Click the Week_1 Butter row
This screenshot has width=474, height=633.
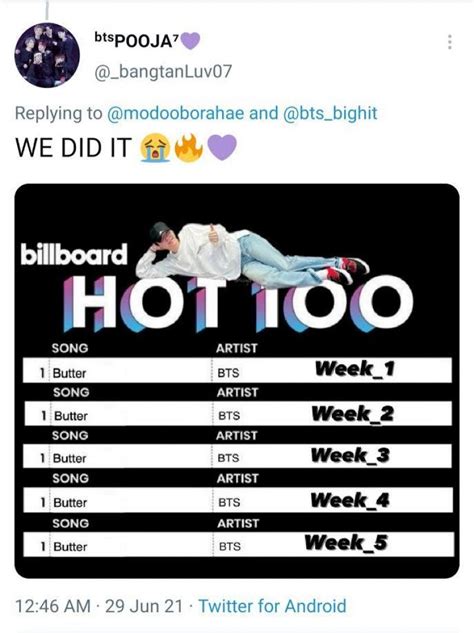(x=237, y=370)
